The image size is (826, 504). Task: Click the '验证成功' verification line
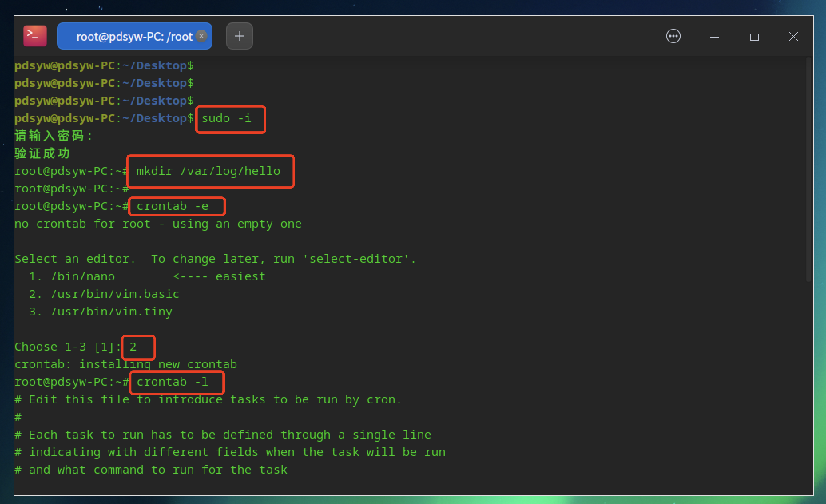click(42, 154)
